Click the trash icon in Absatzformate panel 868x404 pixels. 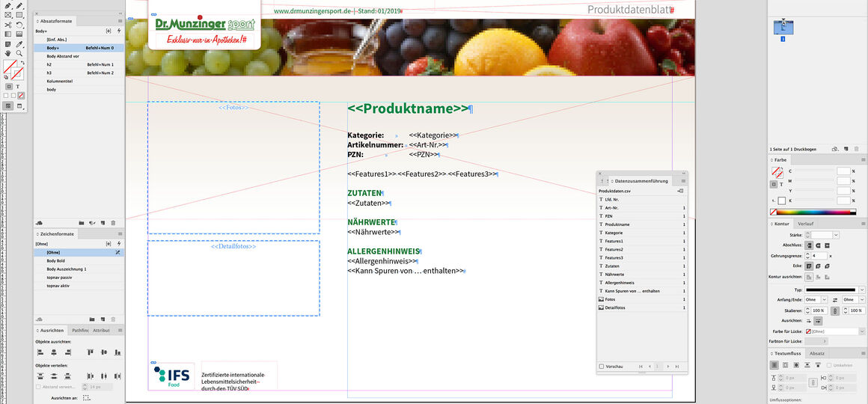113,223
